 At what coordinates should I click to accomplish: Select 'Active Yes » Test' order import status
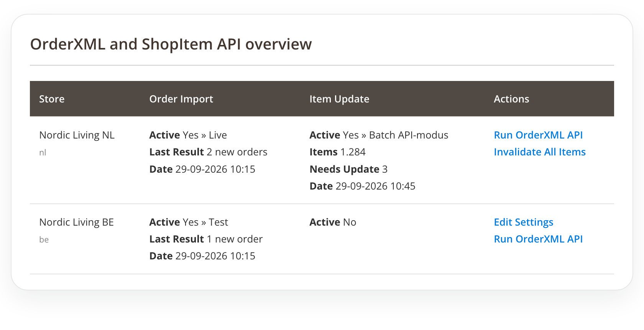point(189,222)
